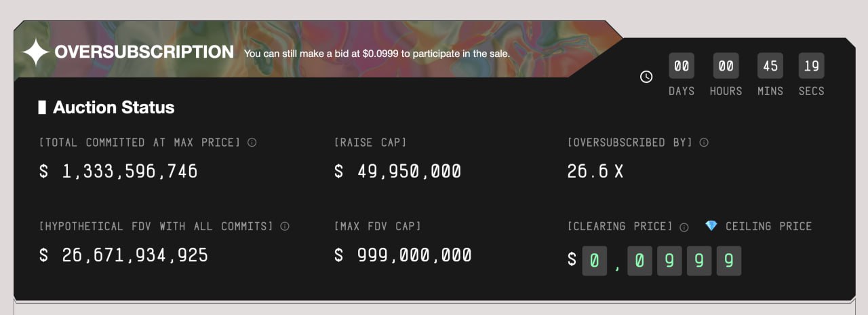Select the total committed value $1,333,596,746
Screen dimensions: 868x315
119,171
